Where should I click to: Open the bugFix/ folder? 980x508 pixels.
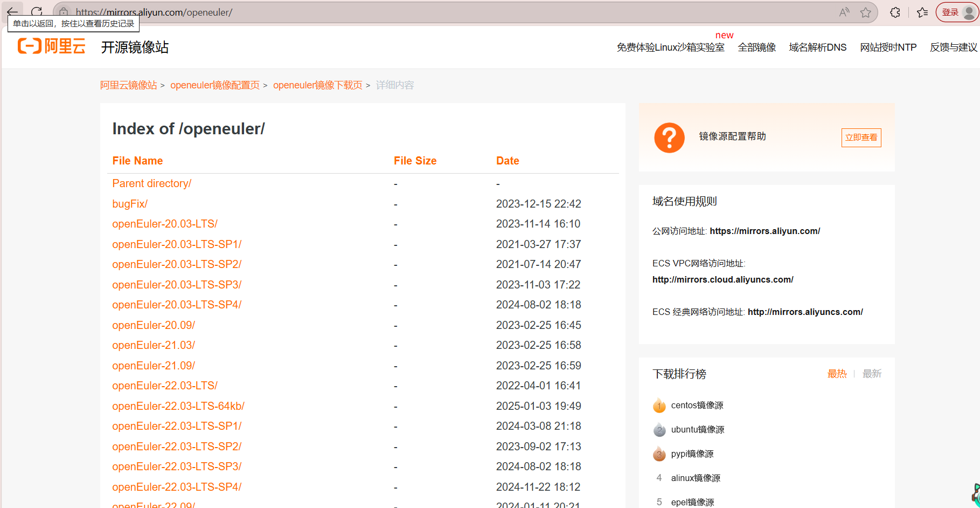tap(130, 204)
